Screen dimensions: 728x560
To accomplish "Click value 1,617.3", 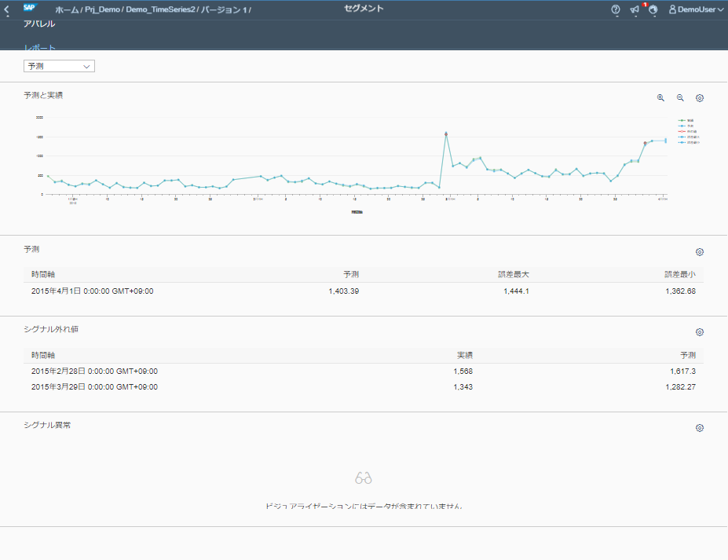I will pyautogui.click(x=683, y=372).
